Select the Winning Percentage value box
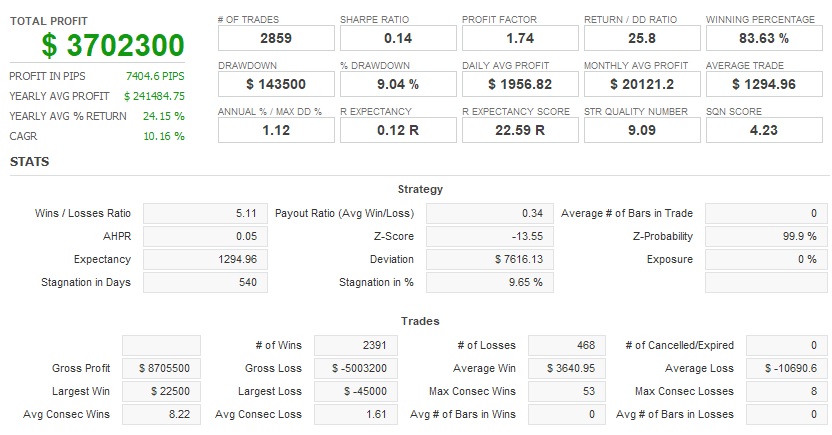The width and height of the screenshot is (832, 435). tap(763, 38)
